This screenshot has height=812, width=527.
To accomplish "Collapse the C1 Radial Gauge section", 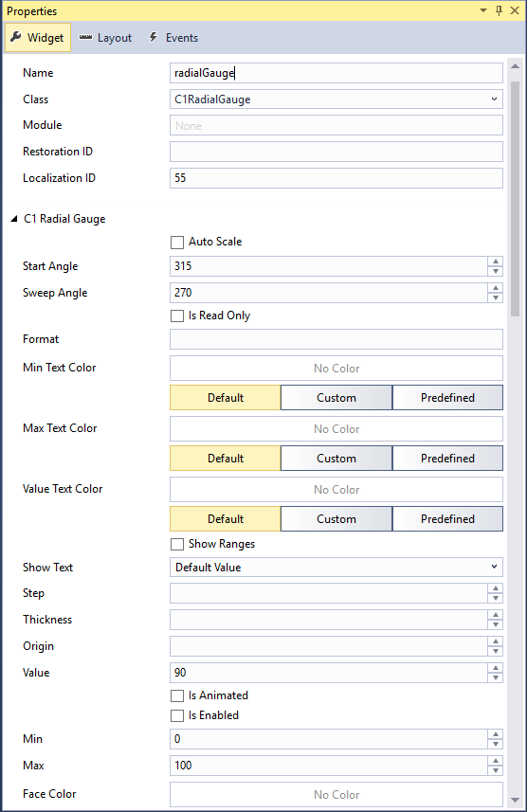I will (14, 219).
